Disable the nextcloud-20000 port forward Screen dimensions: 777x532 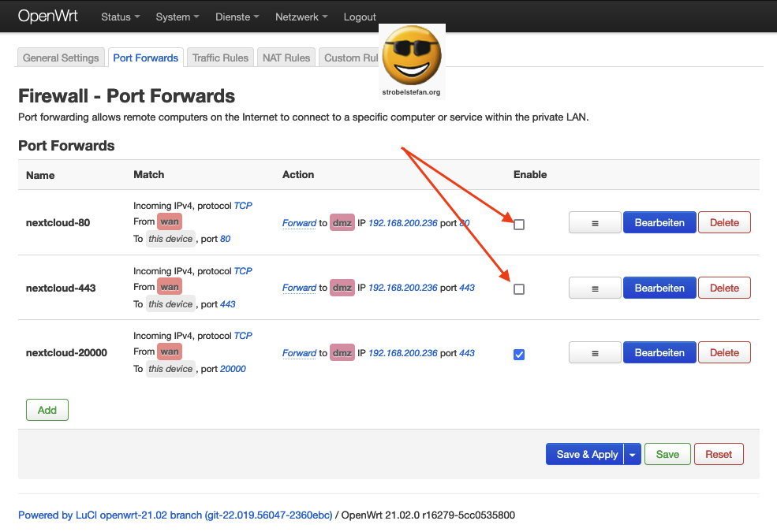(518, 355)
